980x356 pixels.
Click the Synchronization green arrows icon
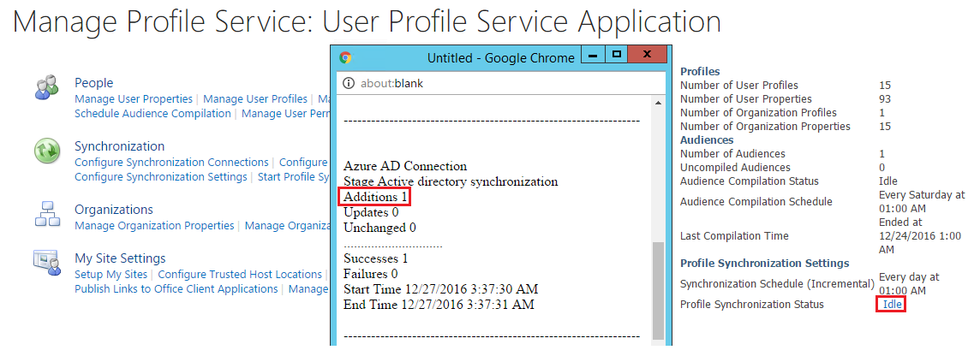(47, 151)
